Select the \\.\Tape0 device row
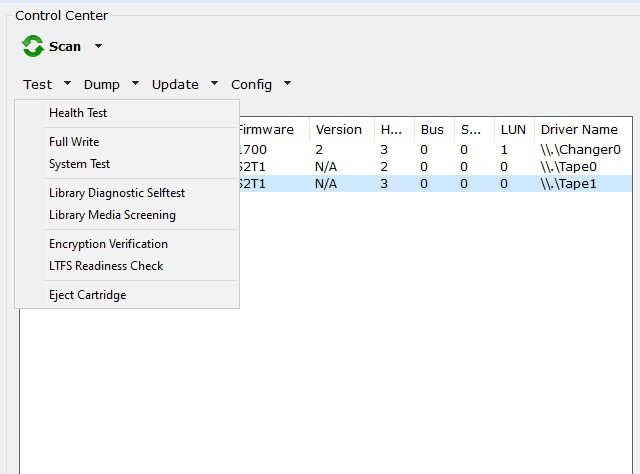Viewport: 640px width, 474px height. (x=436, y=167)
